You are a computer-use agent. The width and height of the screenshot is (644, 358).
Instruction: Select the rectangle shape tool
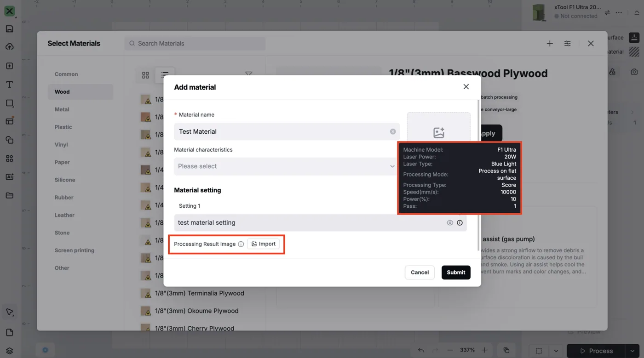(9, 103)
